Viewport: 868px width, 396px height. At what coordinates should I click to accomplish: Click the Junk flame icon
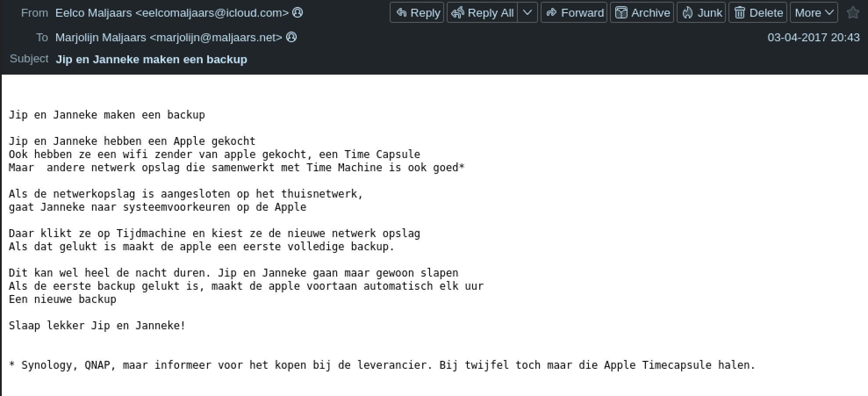point(687,13)
